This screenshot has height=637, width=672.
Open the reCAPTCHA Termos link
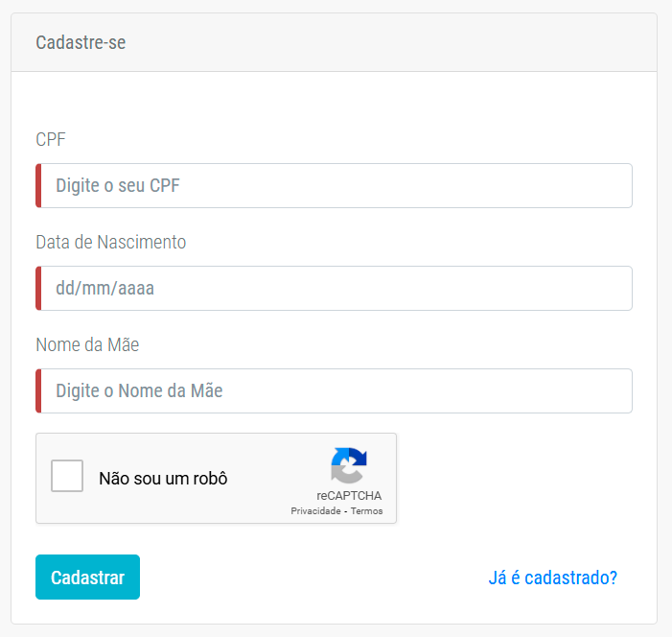(366, 511)
